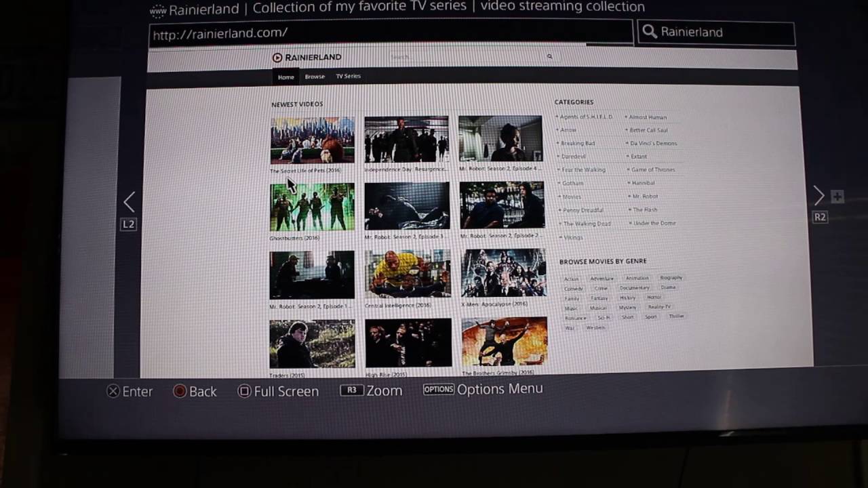The height and width of the screenshot is (488, 868).
Task: Select the Documentary genre tag
Action: click(x=634, y=288)
